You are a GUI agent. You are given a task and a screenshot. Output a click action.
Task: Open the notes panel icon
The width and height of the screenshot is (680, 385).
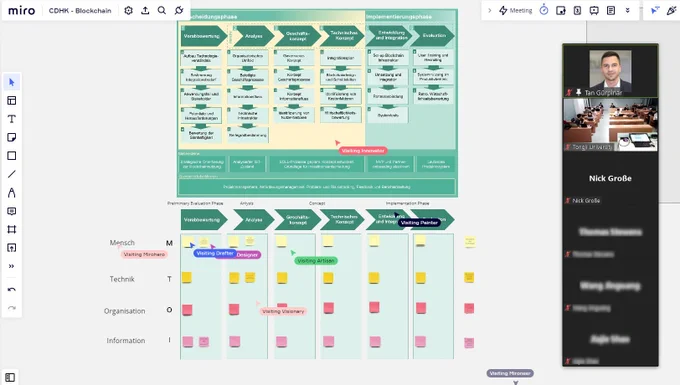611,10
